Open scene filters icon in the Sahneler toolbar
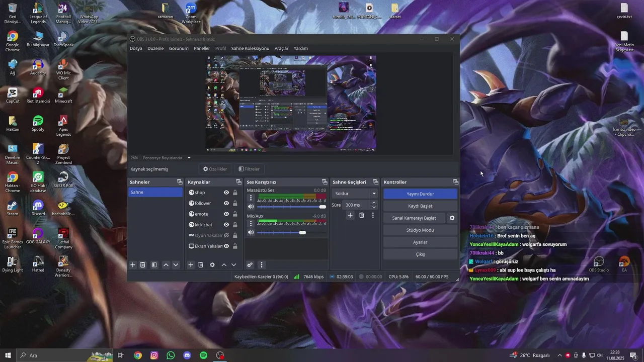The image size is (644, 362). pyautogui.click(x=154, y=265)
